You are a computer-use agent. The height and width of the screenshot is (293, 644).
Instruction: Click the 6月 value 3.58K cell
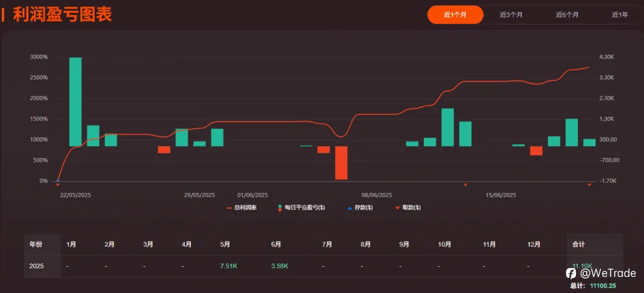280,266
